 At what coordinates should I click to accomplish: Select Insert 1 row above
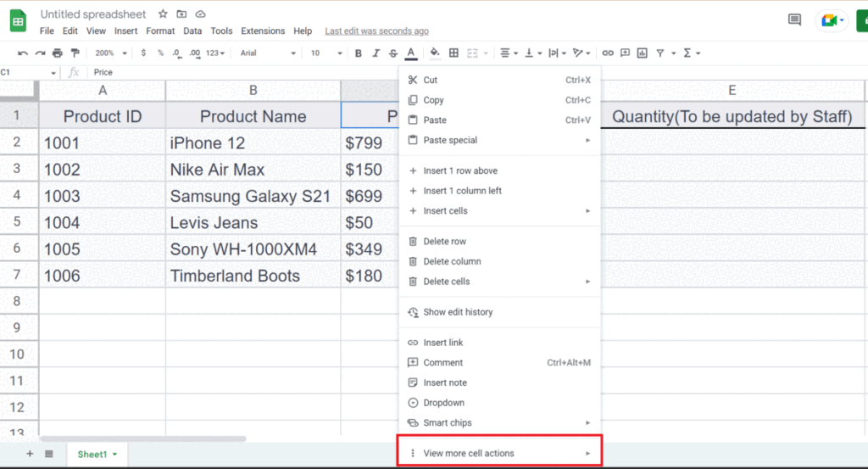point(499,170)
